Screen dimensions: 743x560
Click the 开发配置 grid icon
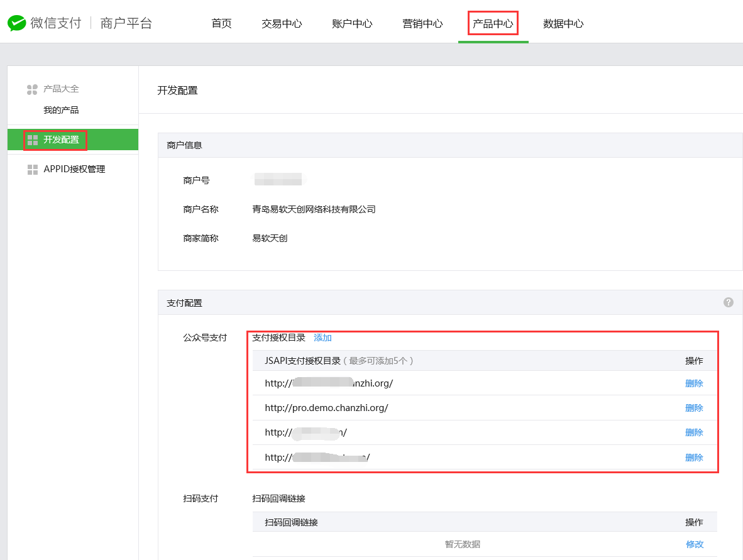pyautogui.click(x=33, y=140)
